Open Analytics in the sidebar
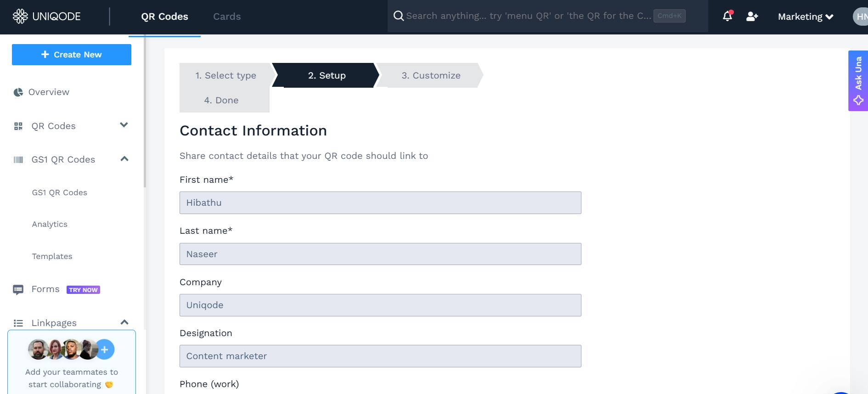The width and height of the screenshot is (868, 394). (50, 225)
